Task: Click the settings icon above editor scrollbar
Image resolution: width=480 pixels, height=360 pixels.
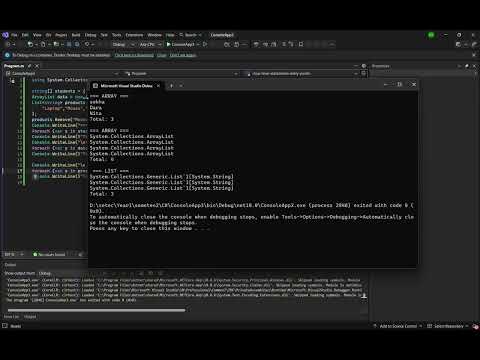Action: click(364, 66)
